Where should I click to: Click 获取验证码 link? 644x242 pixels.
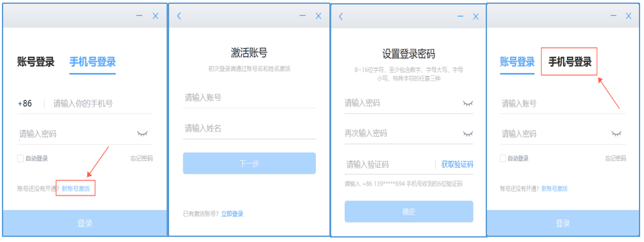click(x=457, y=164)
